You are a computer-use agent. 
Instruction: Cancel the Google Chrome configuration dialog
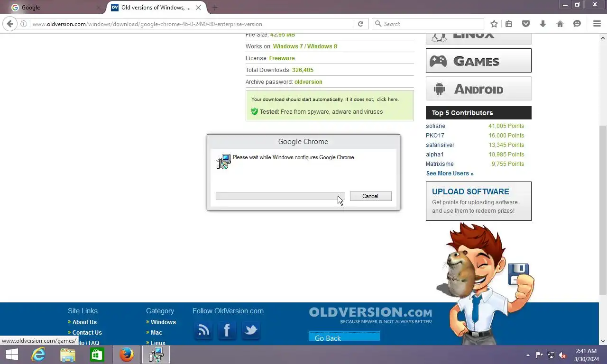click(x=370, y=196)
